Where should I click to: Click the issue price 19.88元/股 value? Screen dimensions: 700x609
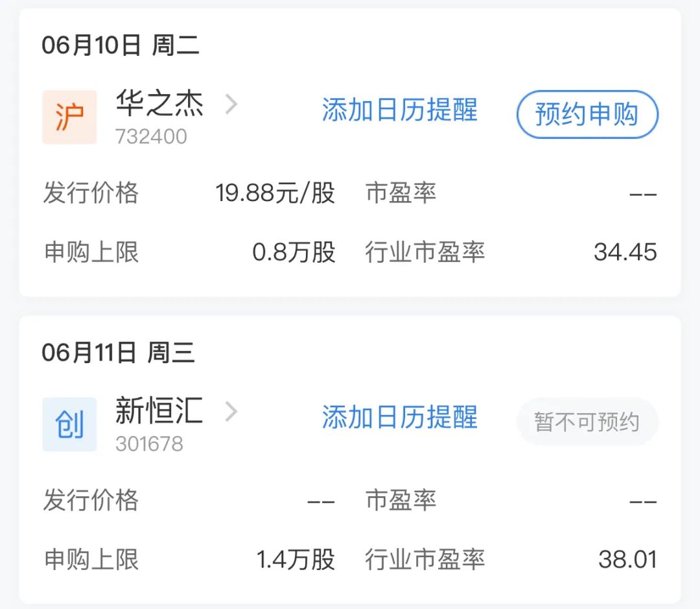(275, 193)
